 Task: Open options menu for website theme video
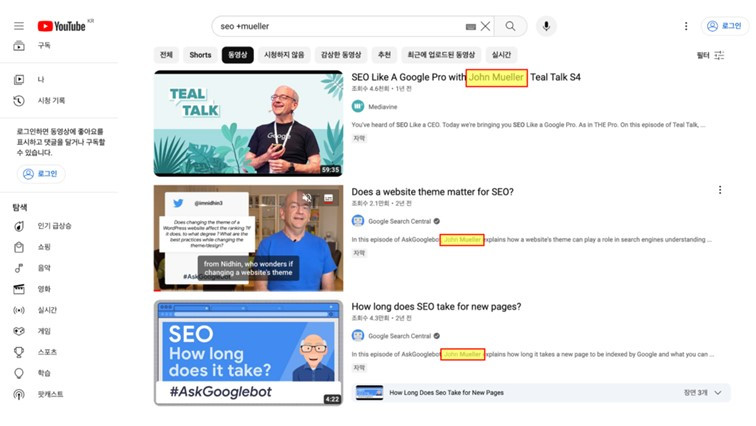pos(720,190)
